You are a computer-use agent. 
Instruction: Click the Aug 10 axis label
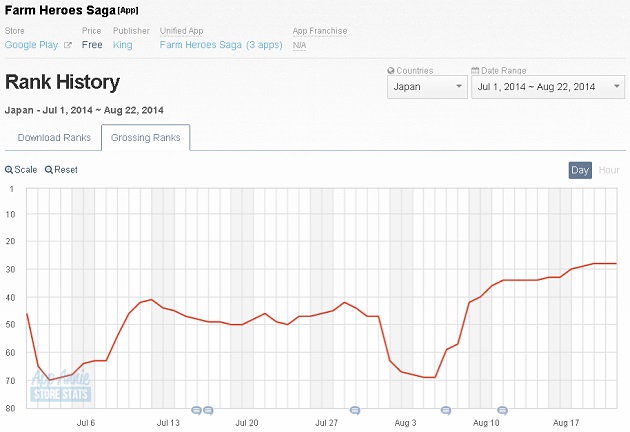[486, 423]
